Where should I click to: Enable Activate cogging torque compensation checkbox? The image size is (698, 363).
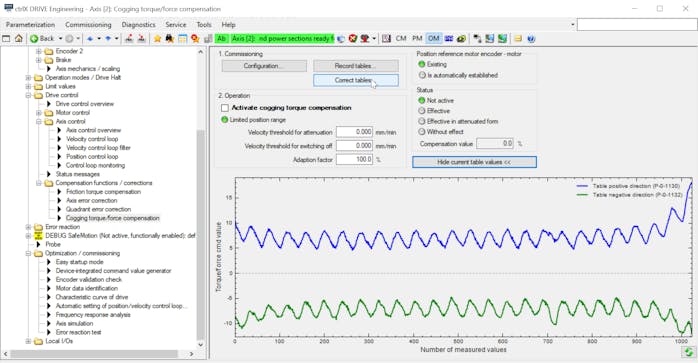tap(225, 108)
